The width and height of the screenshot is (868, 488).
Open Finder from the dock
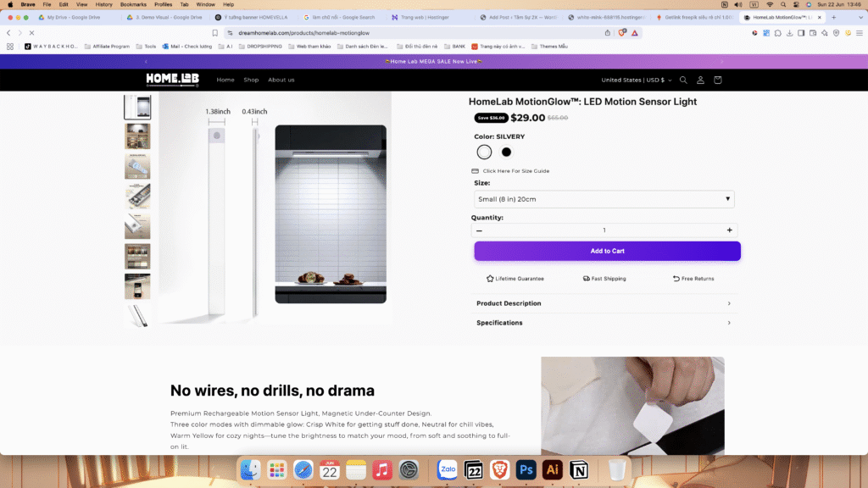coord(251,469)
